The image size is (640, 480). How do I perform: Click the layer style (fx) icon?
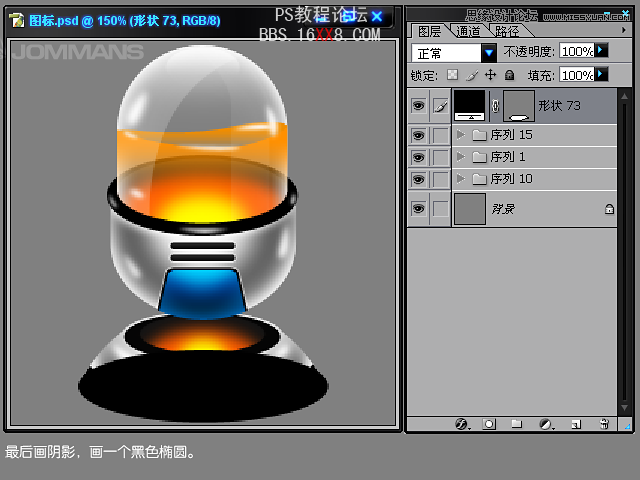click(x=461, y=424)
